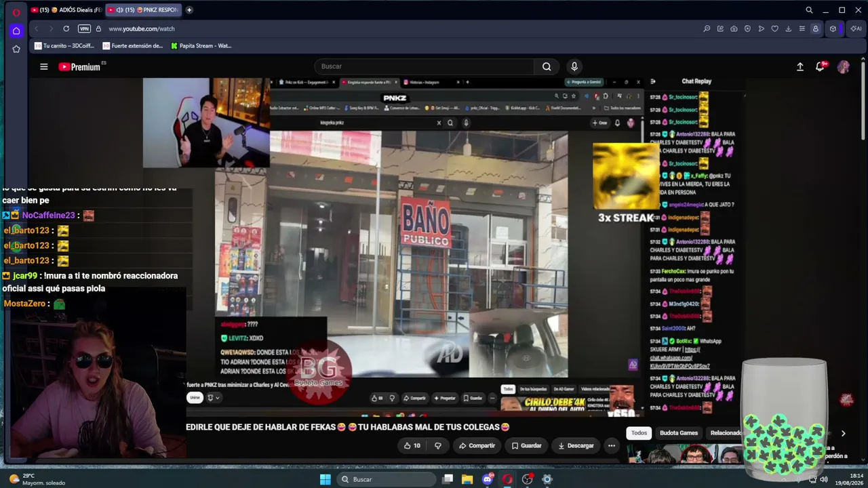Open the browser downloads icon
This screenshot has height=488, width=868.
click(x=788, y=28)
